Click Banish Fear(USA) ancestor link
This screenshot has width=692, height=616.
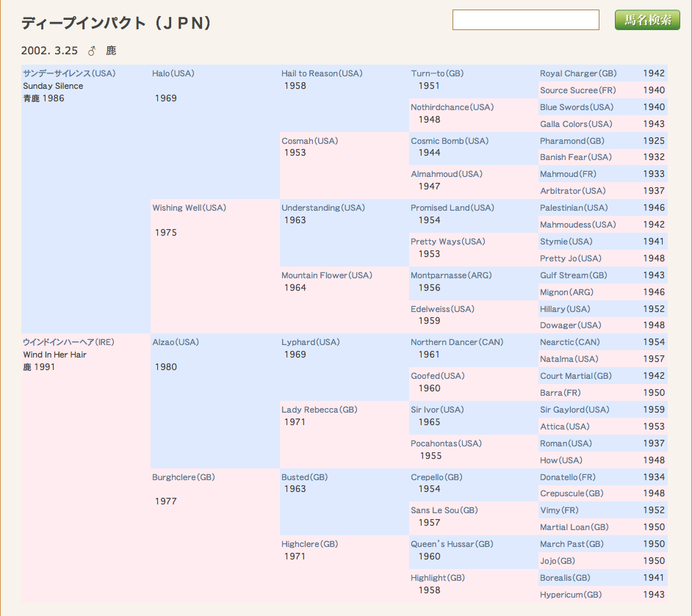click(x=575, y=157)
